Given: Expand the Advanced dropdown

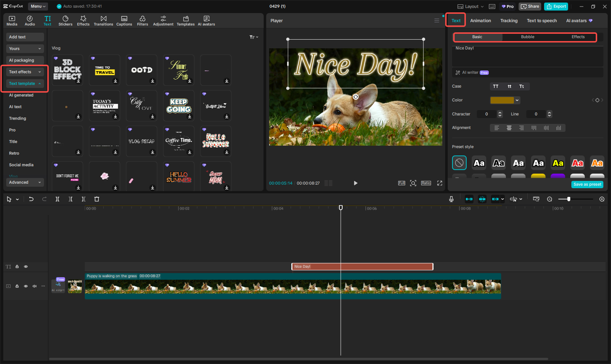Looking at the screenshot, I should pyautogui.click(x=25, y=182).
